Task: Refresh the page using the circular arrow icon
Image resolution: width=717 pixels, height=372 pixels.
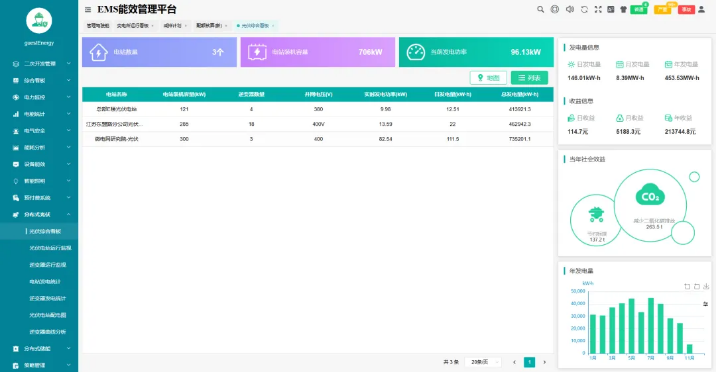Action: pos(584,9)
